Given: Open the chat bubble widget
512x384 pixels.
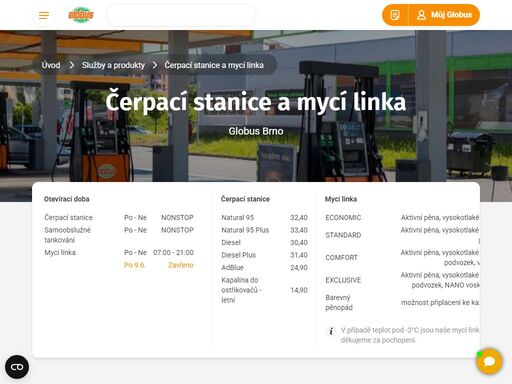Looking at the screenshot, I should (x=489, y=361).
